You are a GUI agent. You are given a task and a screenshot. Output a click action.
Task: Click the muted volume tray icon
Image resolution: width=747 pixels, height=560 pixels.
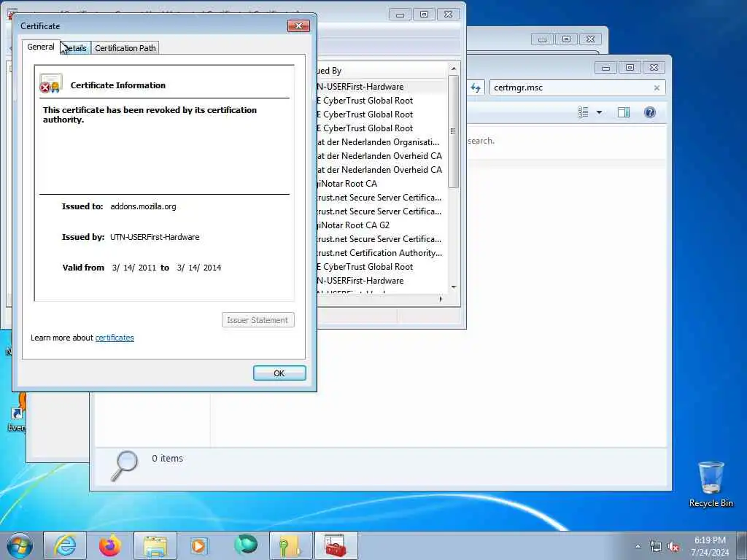(x=673, y=547)
